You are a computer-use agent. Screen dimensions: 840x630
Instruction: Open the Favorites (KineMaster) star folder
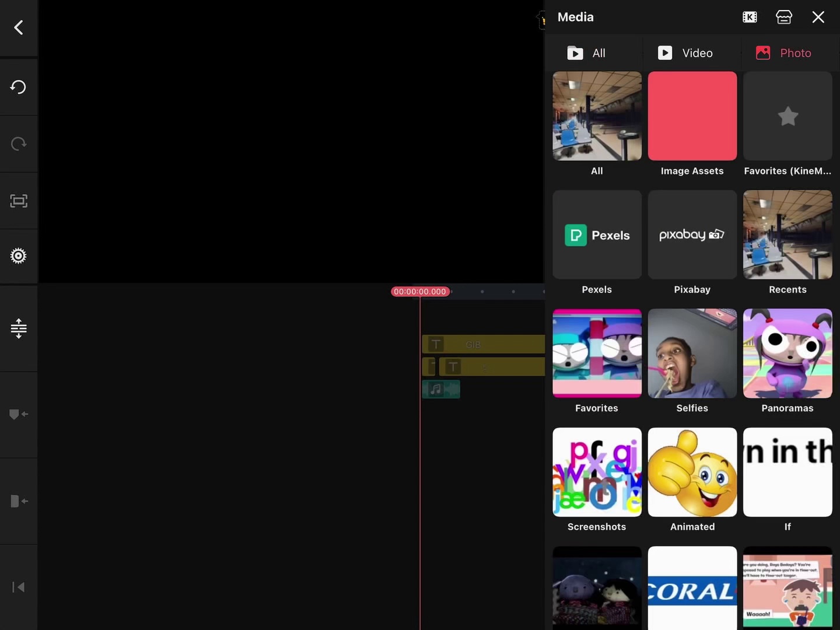coord(787,116)
